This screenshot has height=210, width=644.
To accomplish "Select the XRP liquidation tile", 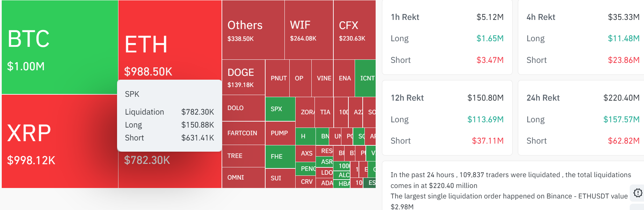I will point(60,141).
